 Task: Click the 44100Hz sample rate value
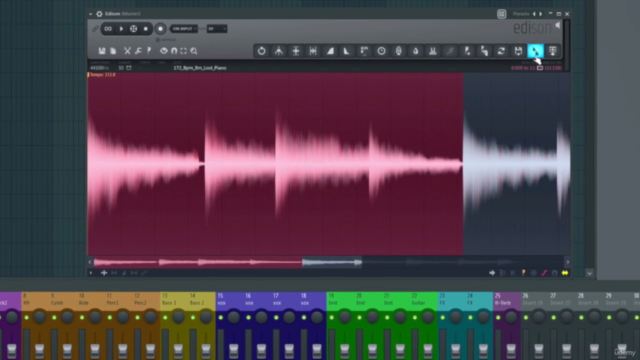(x=99, y=68)
